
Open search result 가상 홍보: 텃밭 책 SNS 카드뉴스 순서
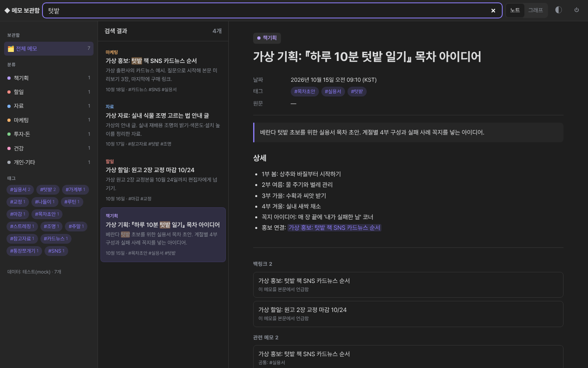coord(163,71)
